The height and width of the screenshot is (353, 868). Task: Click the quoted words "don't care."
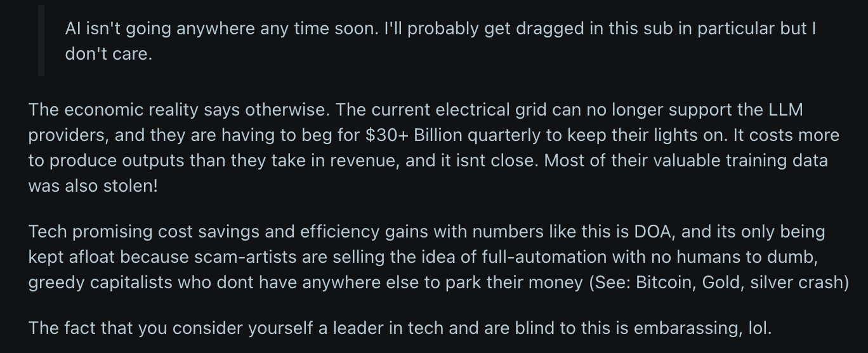109,54
